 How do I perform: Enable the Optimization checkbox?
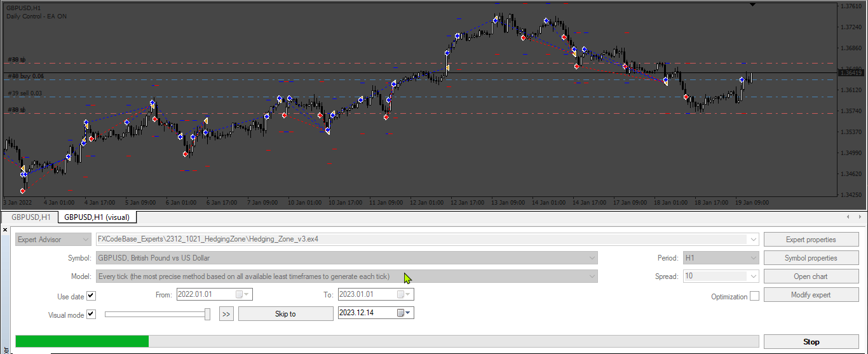(x=754, y=296)
